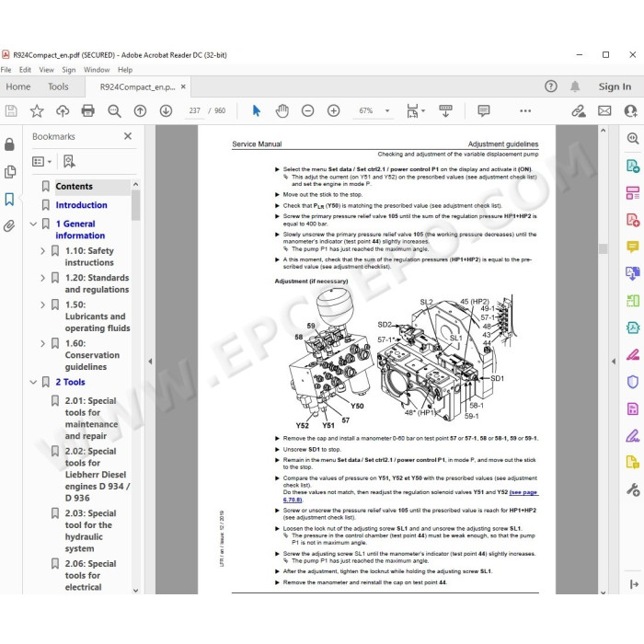Share a link to the file
644x644 pixels.
[579, 111]
